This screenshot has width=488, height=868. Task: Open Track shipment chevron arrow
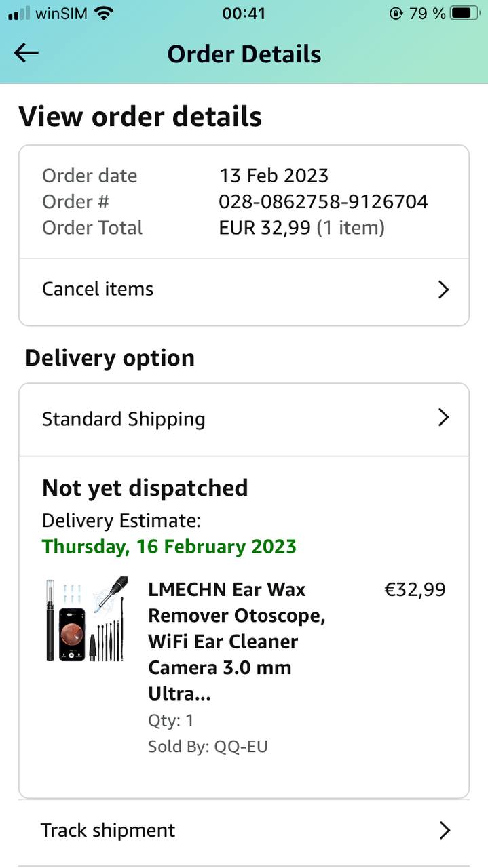[x=445, y=830]
